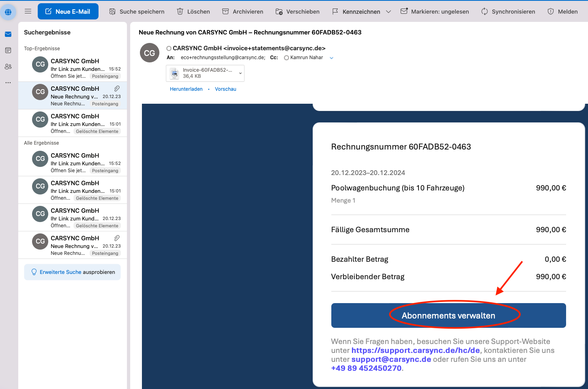The image size is (588, 389).
Task: Click the paperclip icon on the last list email
Action: 117,238
